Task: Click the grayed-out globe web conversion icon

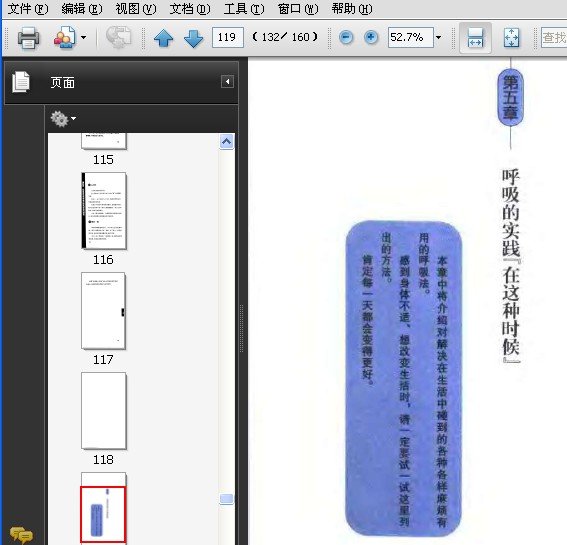Action: click(x=118, y=38)
